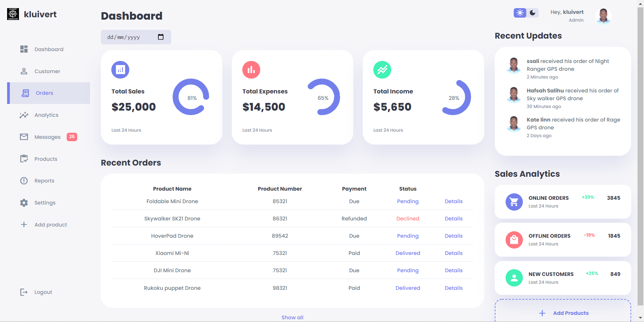The height and width of the screenshot is (322, 644).
Task: Open Messages from the sidebar mail icon
Action: [24, 137]
